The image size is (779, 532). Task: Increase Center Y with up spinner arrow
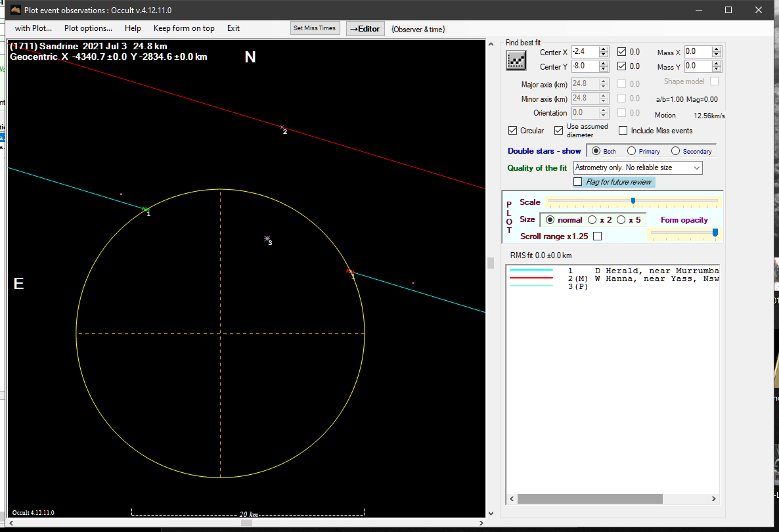(x=604, y=64)
